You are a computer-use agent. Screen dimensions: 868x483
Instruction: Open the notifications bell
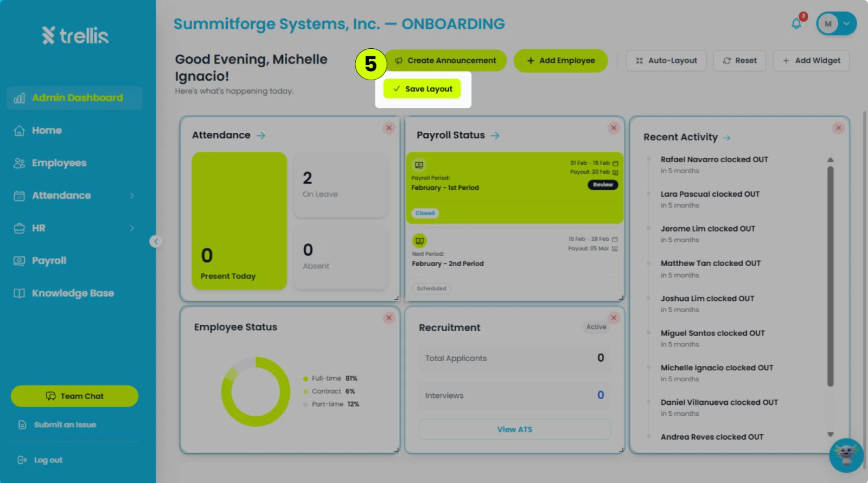(796, 23)
